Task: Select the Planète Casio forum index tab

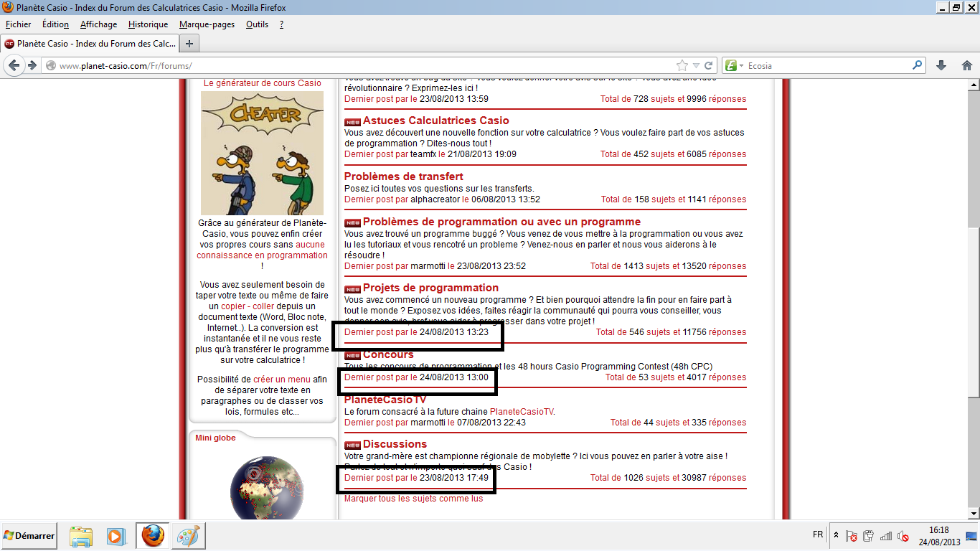Action: tap(90, 44)
